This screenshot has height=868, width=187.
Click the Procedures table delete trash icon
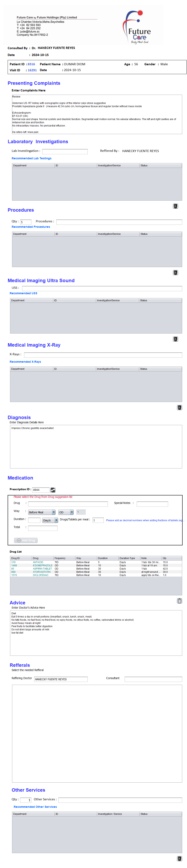175,272
